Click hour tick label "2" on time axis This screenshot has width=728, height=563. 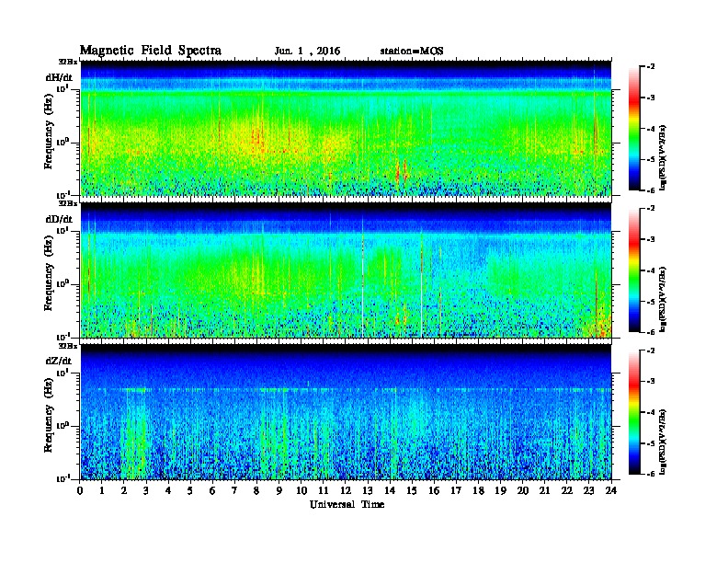click(124, 490)
